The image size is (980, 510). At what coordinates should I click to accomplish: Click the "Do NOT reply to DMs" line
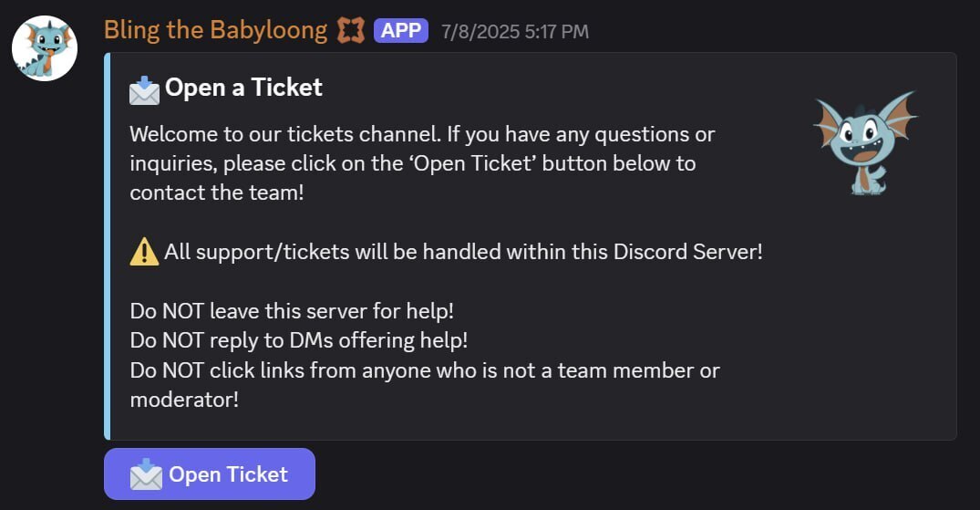pos(298,340)
